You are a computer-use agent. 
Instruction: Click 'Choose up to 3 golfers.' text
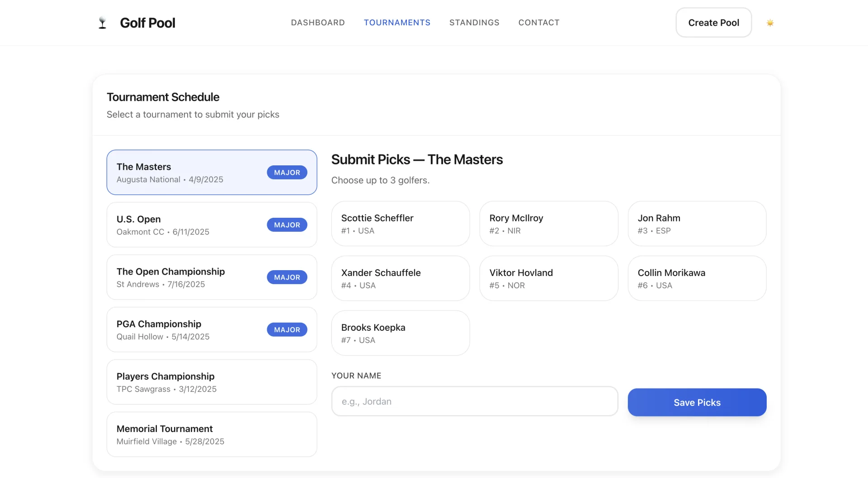tap(380, 180)
